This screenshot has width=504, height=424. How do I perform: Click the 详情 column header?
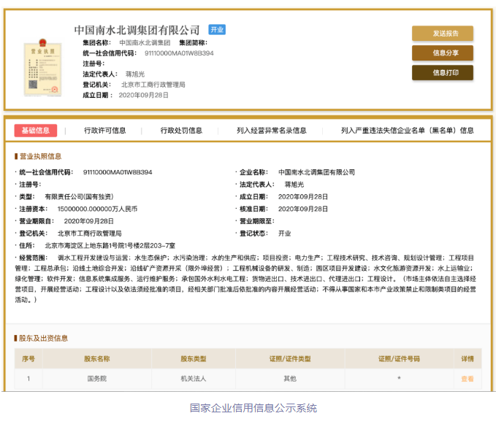467,359
